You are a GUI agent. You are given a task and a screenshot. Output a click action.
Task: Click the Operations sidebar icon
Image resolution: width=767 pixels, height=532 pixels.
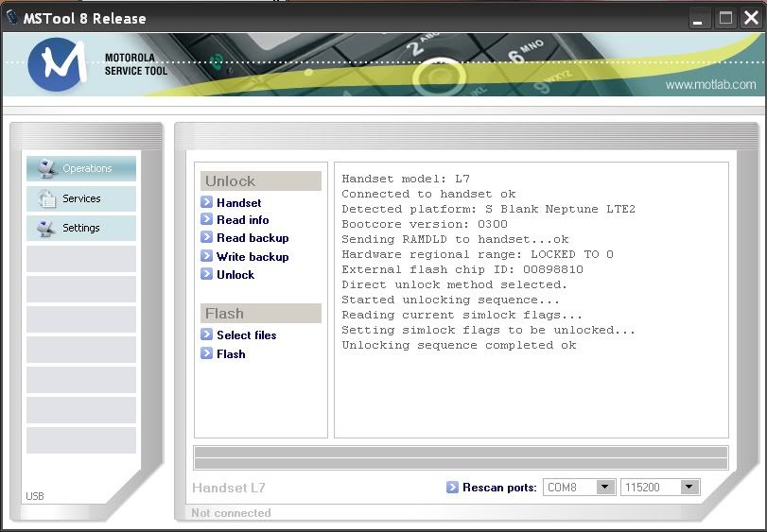[x=46, y=169]
